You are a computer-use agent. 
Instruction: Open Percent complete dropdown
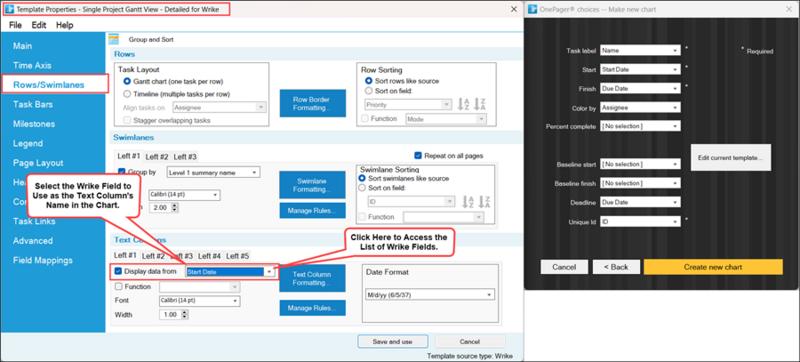(x=640, y=126)
